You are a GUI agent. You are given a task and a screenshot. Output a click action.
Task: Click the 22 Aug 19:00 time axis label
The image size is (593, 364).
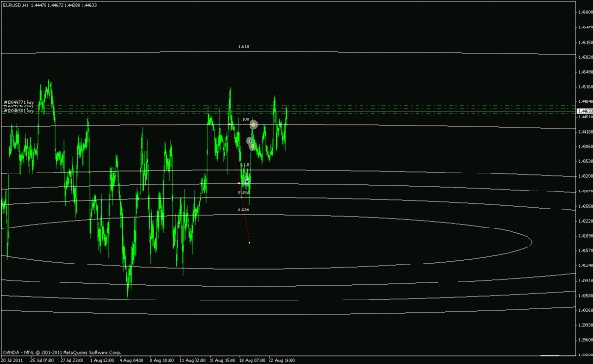pos(282,360)
